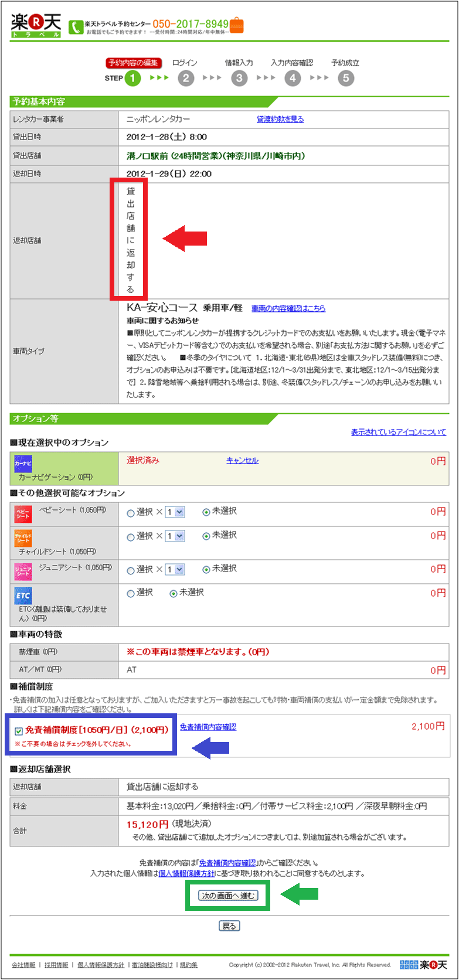This screenshot has height=980, width=459.
Task: Click the 溝ノ口駅前 rental store name
Action: tap(216, 156)
